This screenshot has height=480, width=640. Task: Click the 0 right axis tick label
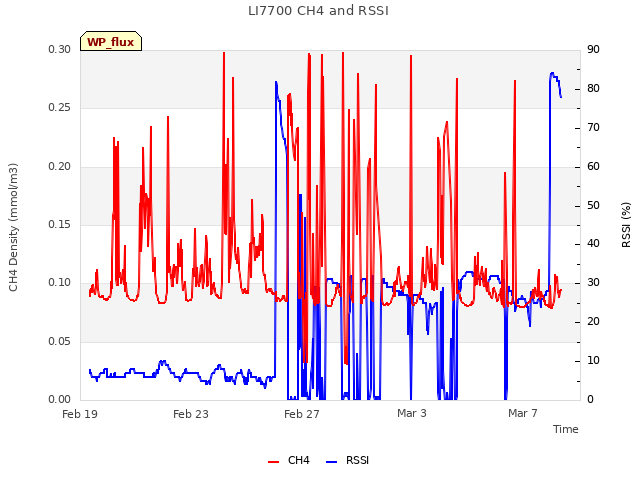[x=590, y=399]
